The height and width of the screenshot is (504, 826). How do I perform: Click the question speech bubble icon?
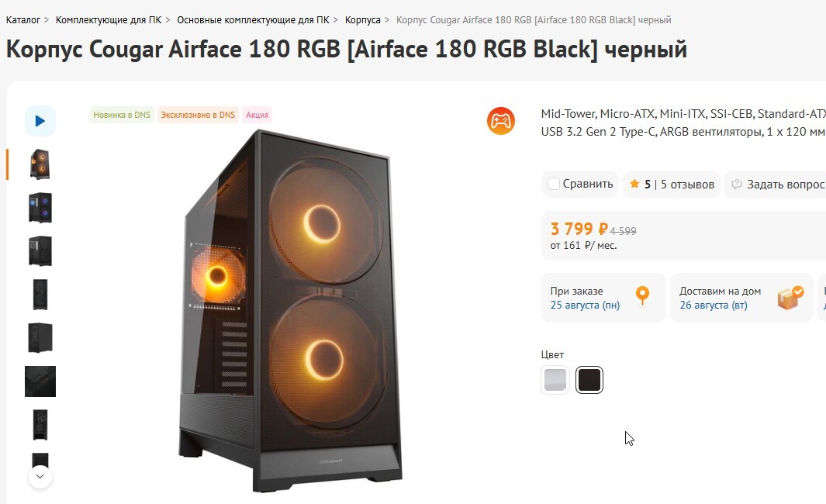[x=737, y=185]
